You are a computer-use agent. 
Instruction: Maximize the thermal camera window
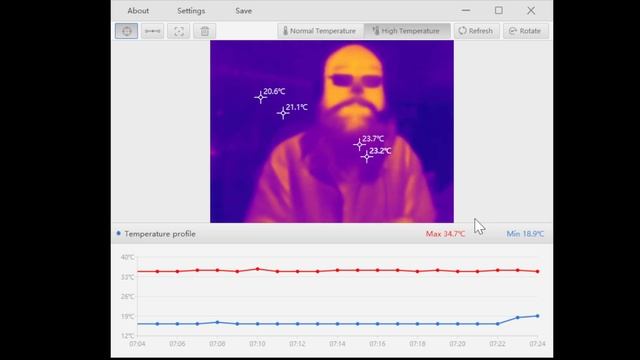[499, 11]
